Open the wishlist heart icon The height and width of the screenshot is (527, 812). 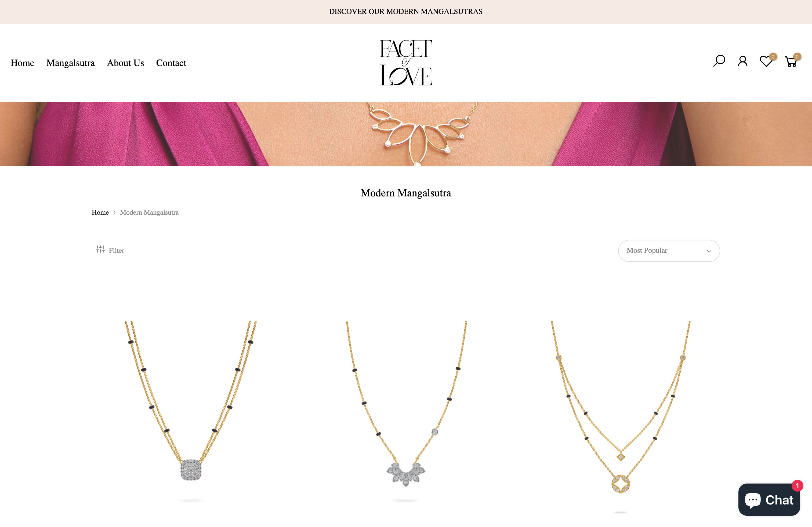766,61
